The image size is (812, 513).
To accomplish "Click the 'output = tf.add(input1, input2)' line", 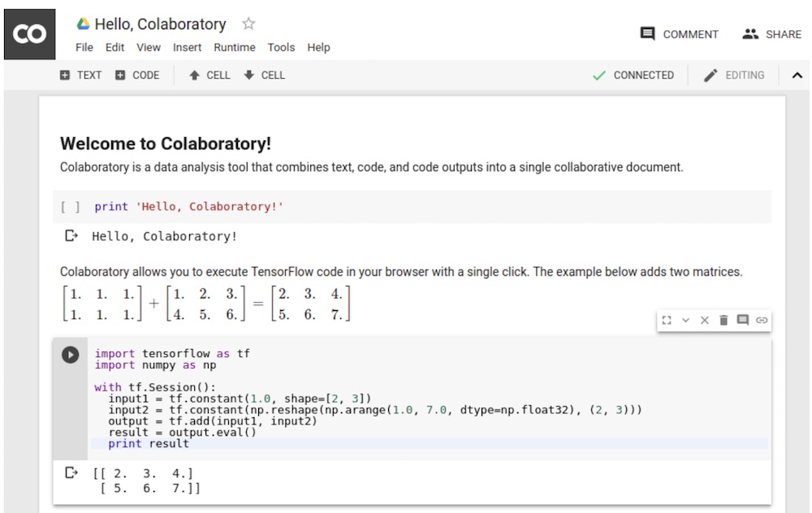I will [212, 420].
